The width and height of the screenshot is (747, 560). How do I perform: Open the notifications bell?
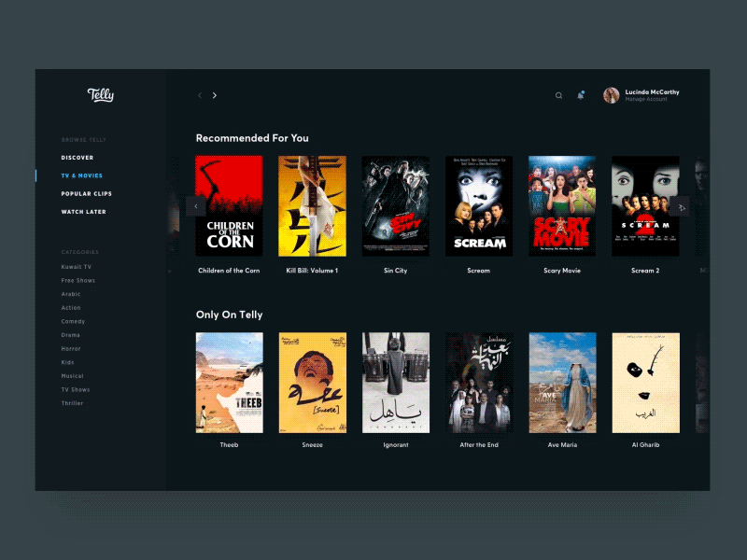[x=580, y=94]
